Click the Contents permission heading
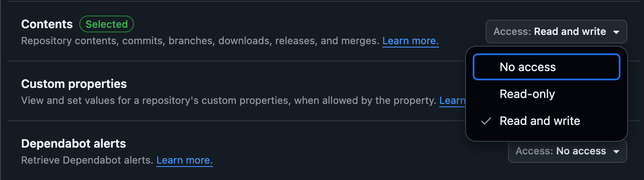The height and width of the screenshot is (180, 644). 47,24
